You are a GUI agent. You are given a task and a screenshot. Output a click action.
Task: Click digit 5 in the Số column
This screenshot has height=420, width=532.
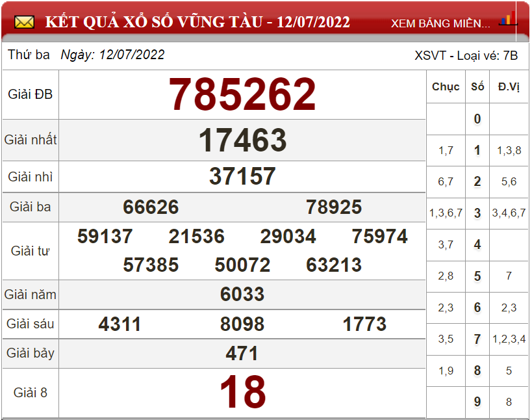tap(477, 276)
